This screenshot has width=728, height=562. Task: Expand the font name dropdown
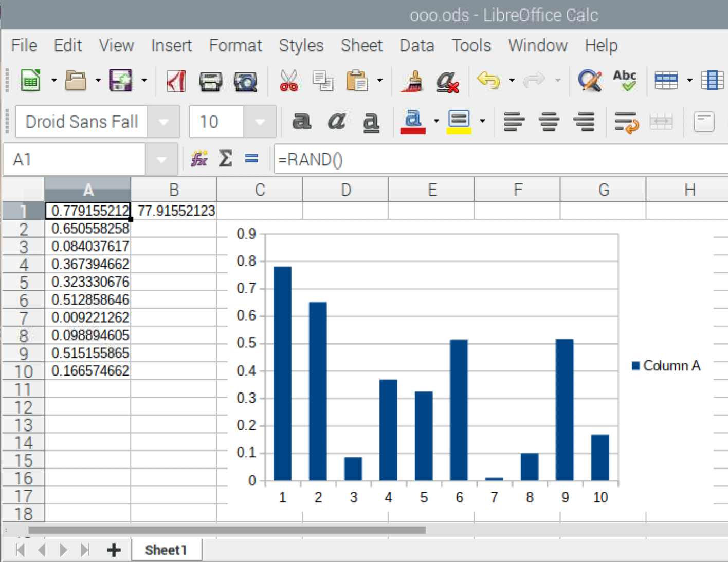[164, 122]
